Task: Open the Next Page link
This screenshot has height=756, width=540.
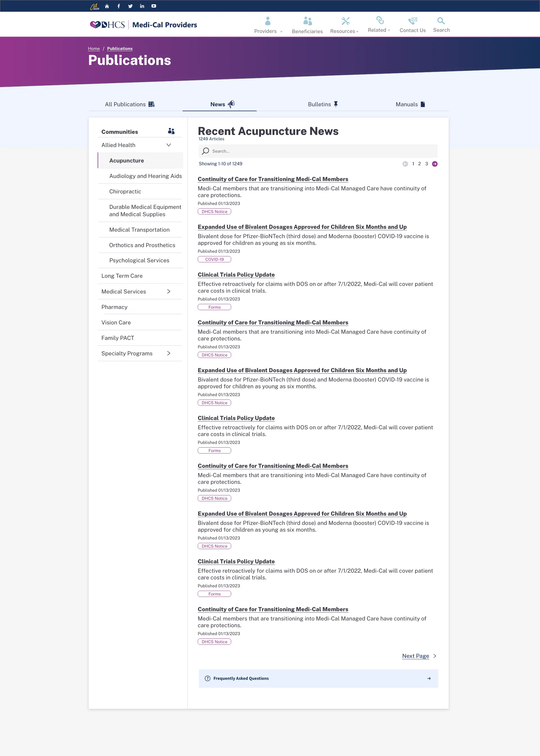Action: click(416, 656)
